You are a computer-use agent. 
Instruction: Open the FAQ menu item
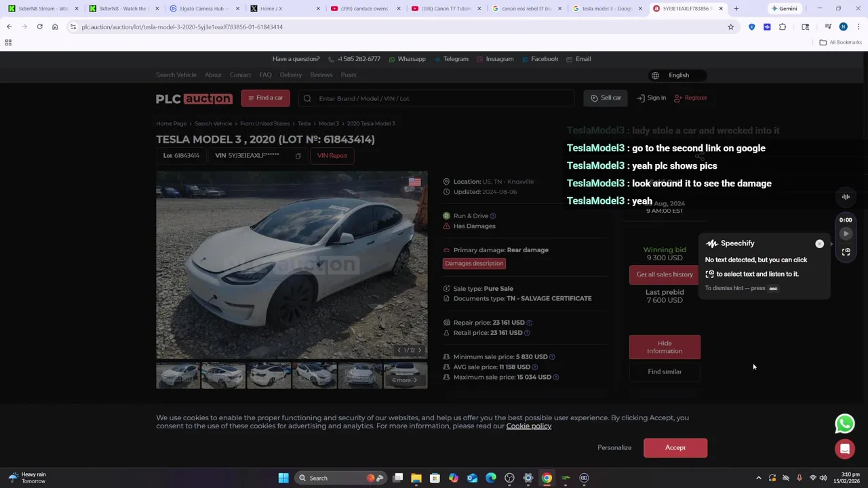click(x=265, y=75)
